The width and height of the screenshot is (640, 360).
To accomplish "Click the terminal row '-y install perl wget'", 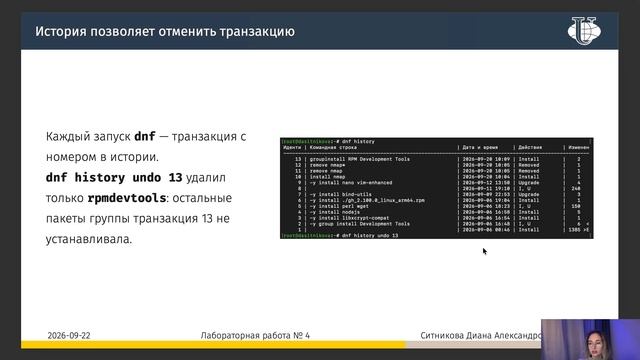I will pos(436,207).
